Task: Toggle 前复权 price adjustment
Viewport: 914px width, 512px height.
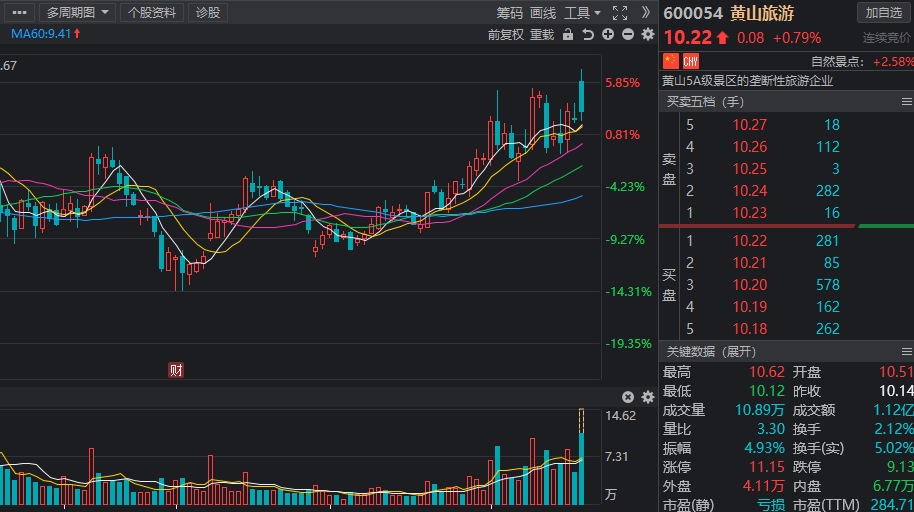Action: 505,35
